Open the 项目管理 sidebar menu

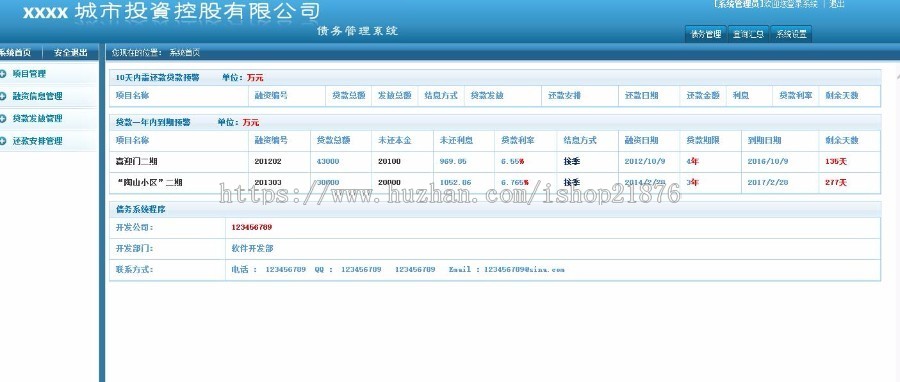click(29, 73)
